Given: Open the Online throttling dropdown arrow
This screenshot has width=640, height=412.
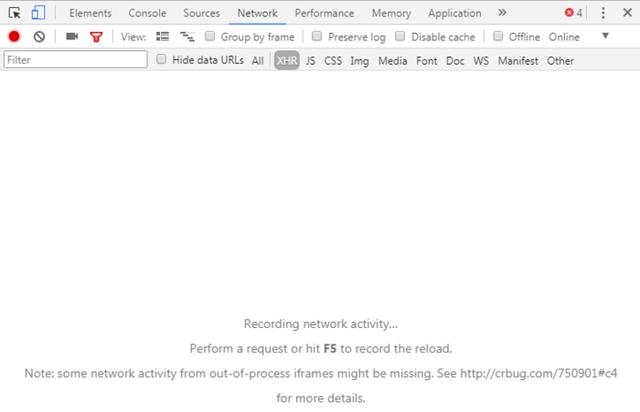Looking at the screenshot, I should (x=606, y=36).
